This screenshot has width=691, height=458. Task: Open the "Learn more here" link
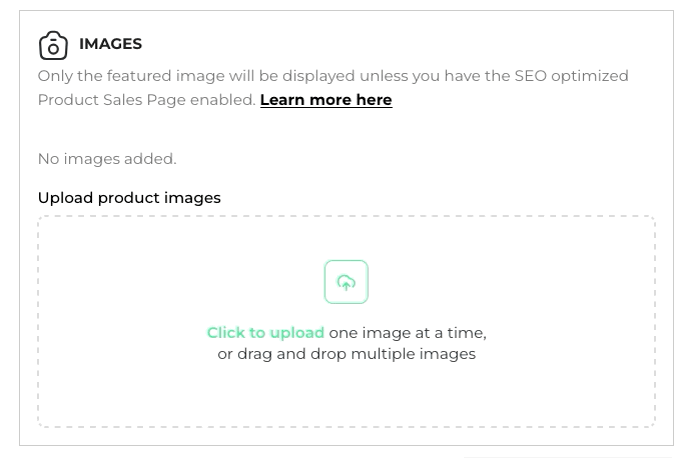click(x=325, y=100)
